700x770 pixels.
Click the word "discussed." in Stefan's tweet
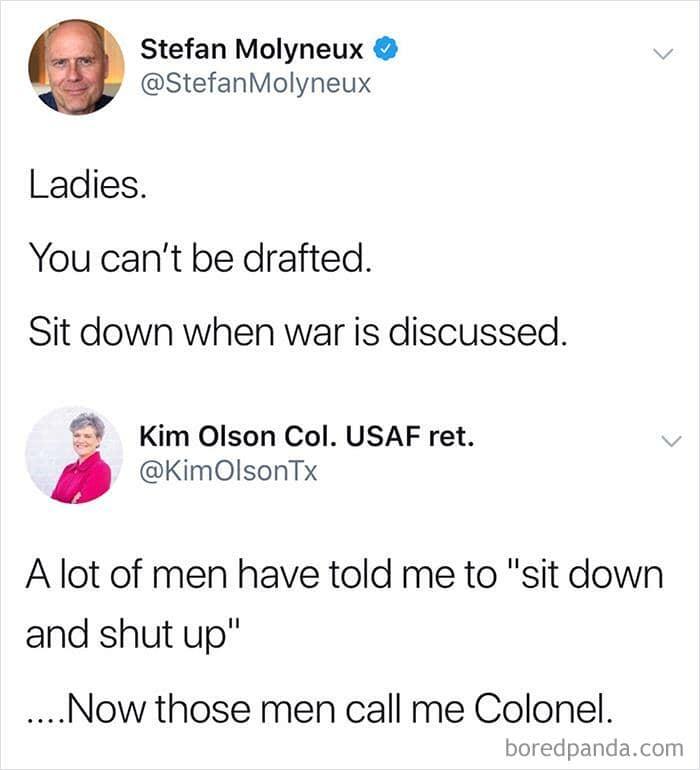[478, 331]
